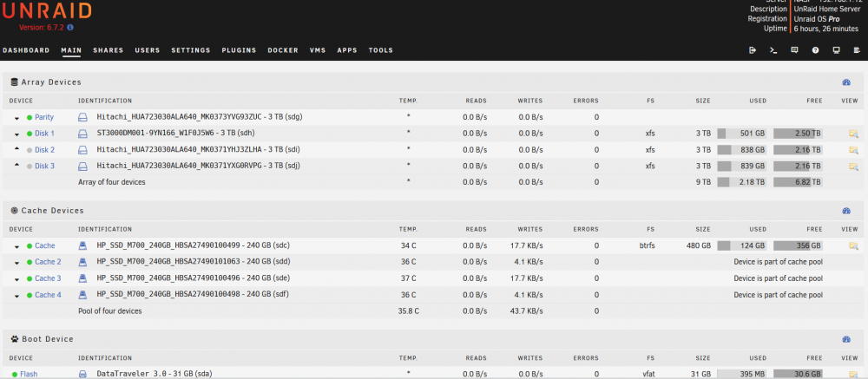Open the Tools tab
Image resolution: width=868 pixels, height=379 pixels.
point(381,50)
